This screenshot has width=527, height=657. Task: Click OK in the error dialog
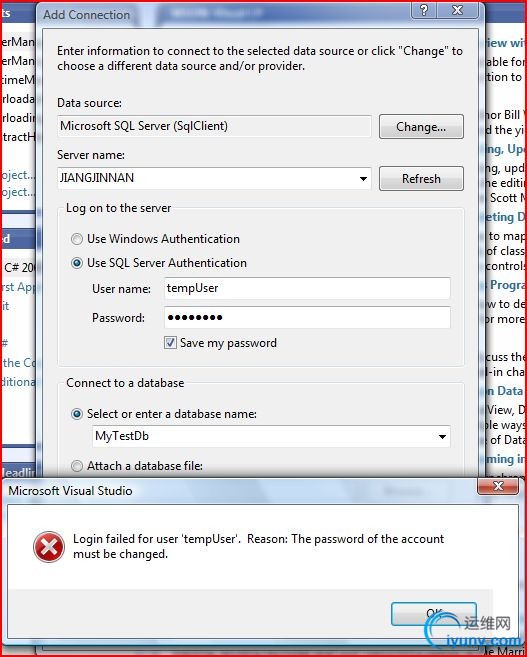434,614
